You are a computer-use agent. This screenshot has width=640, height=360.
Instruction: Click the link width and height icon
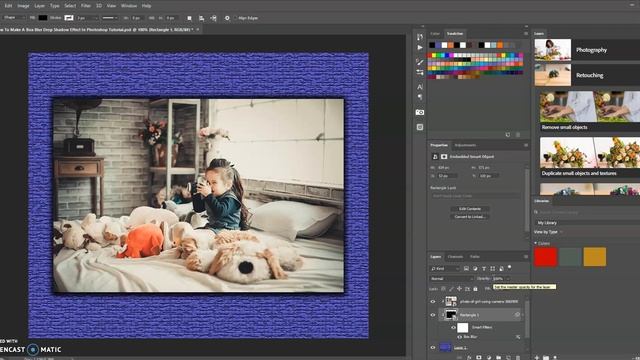pyautogui.click(x=151, y=18)
